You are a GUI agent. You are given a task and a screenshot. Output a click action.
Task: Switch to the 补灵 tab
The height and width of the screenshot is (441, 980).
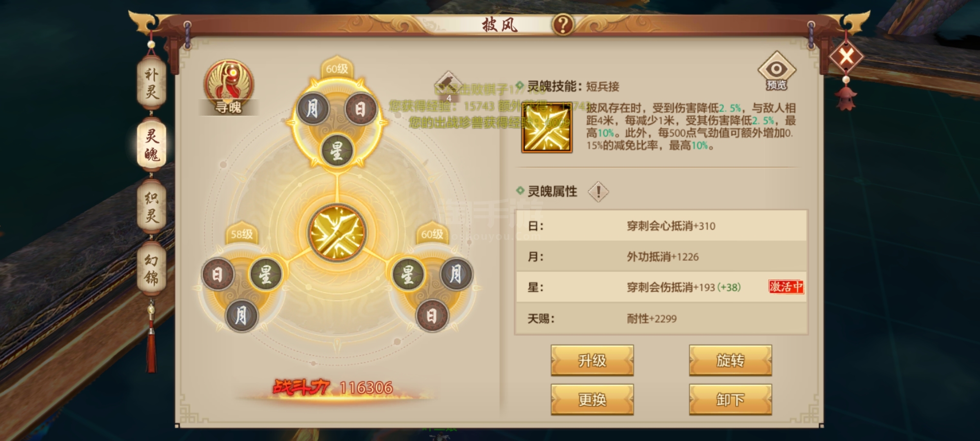pyautogui.click(x=151, y=83)
